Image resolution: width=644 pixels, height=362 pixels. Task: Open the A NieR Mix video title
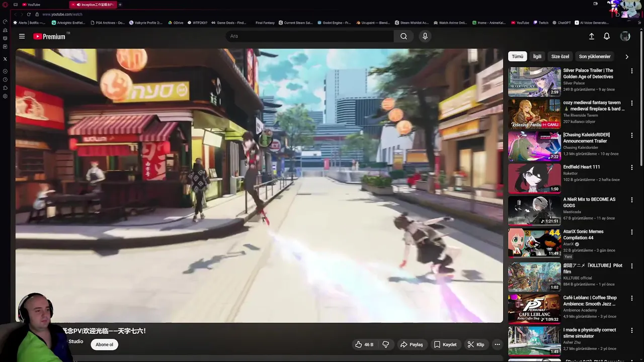(589, 202)
